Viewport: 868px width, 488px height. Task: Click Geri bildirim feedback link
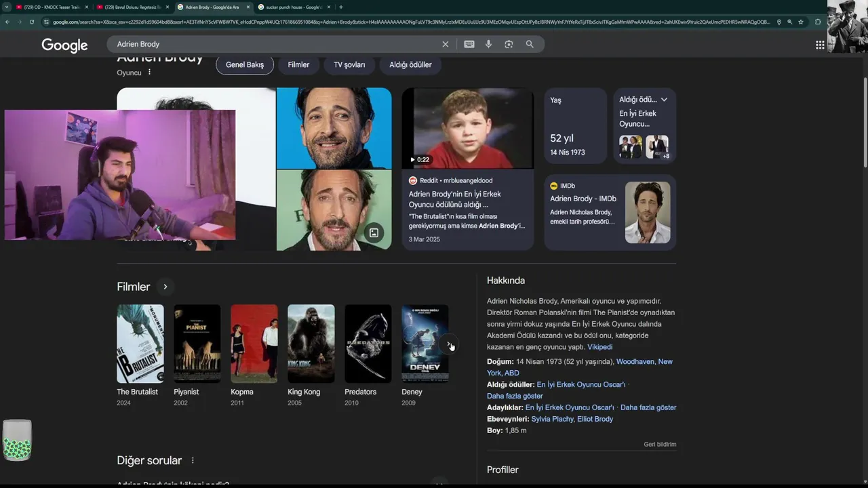[x=660, y=445]
